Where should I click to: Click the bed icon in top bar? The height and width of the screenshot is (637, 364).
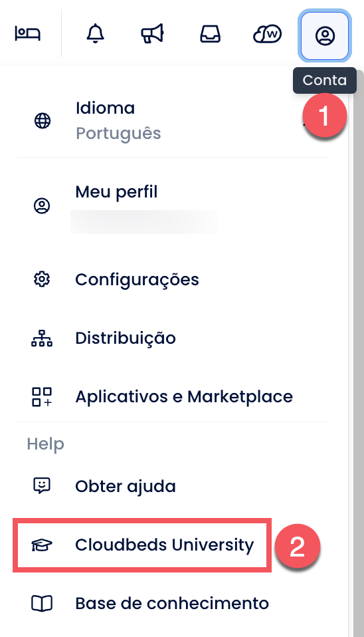point(28,33)
